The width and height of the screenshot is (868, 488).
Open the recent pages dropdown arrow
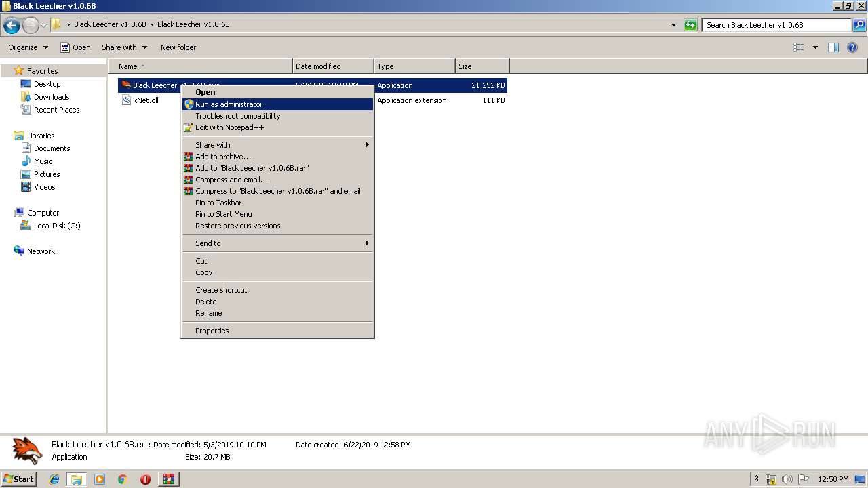pyautogui.click(x=43, y=26)
